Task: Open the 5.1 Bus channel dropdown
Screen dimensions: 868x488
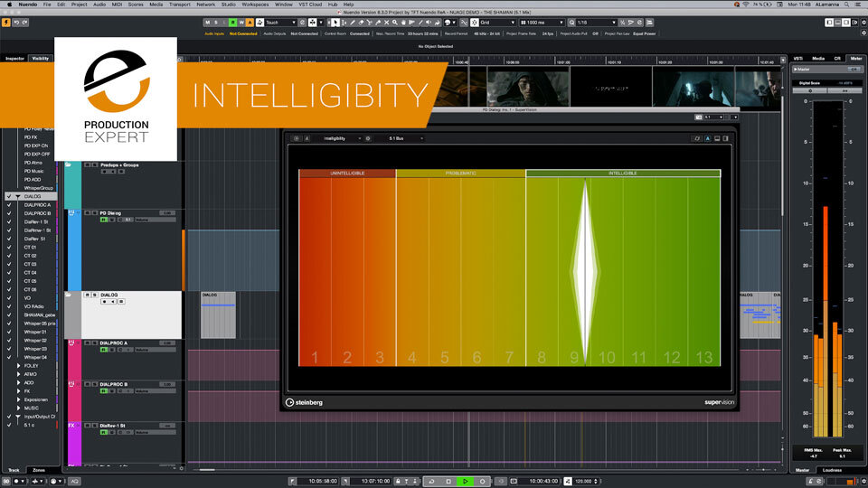Action: coord(400,138)
